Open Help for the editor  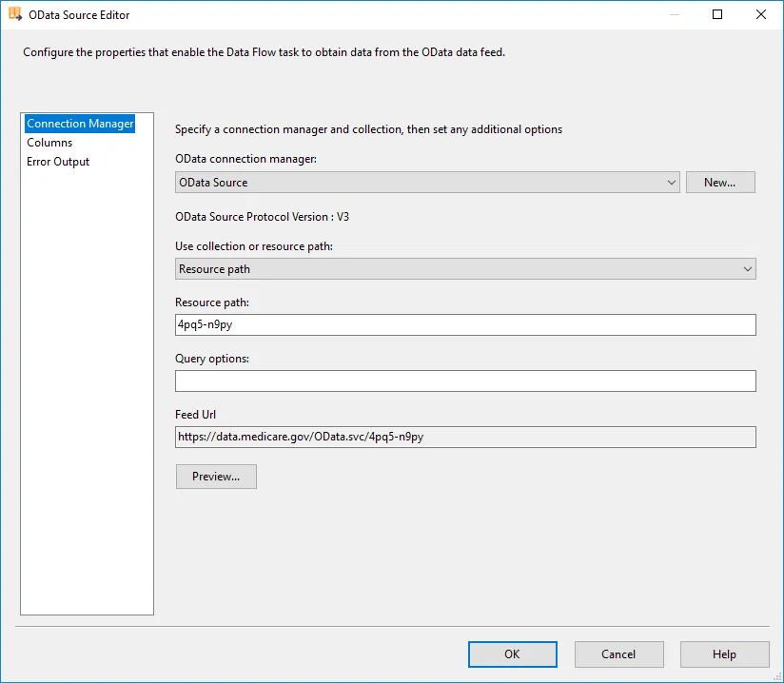pos(724,654)
